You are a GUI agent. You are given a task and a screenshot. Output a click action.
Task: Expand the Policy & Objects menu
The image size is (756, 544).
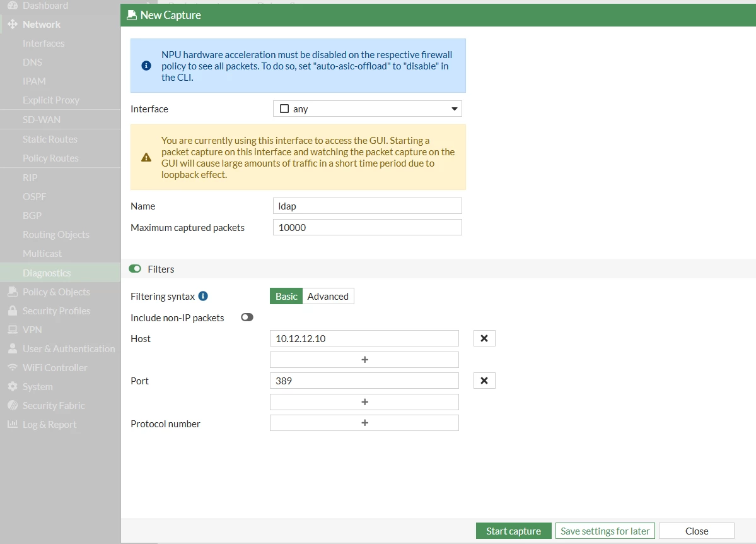coord(56,292)
